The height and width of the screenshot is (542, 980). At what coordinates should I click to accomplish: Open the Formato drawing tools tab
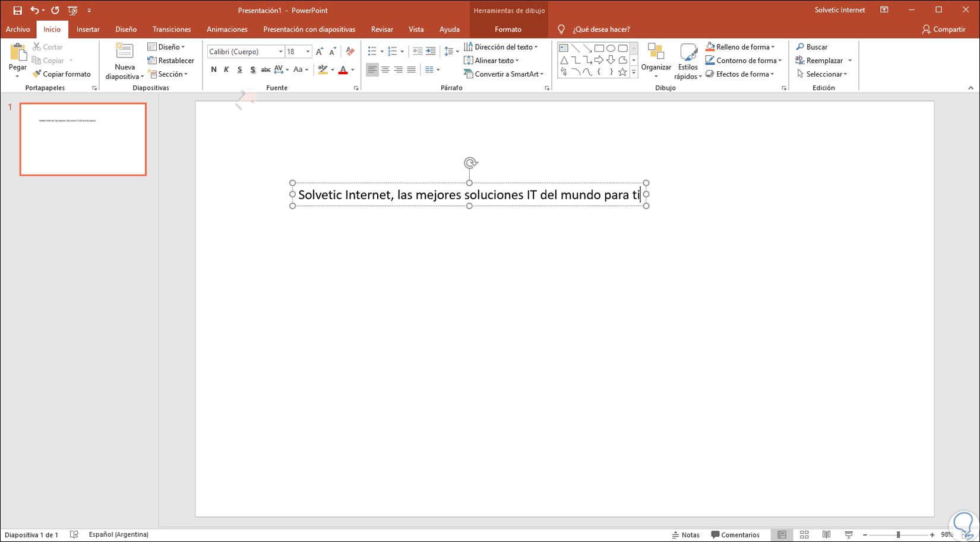coord(508,29)
